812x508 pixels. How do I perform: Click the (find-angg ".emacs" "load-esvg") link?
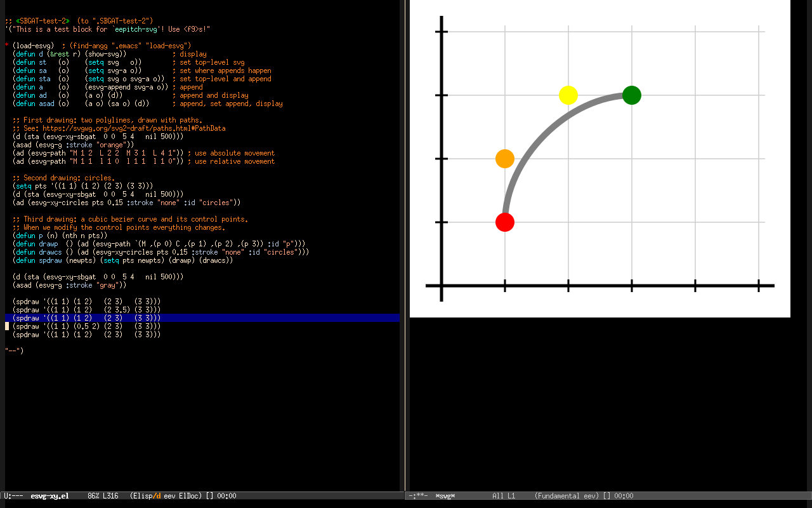point(130,46)
